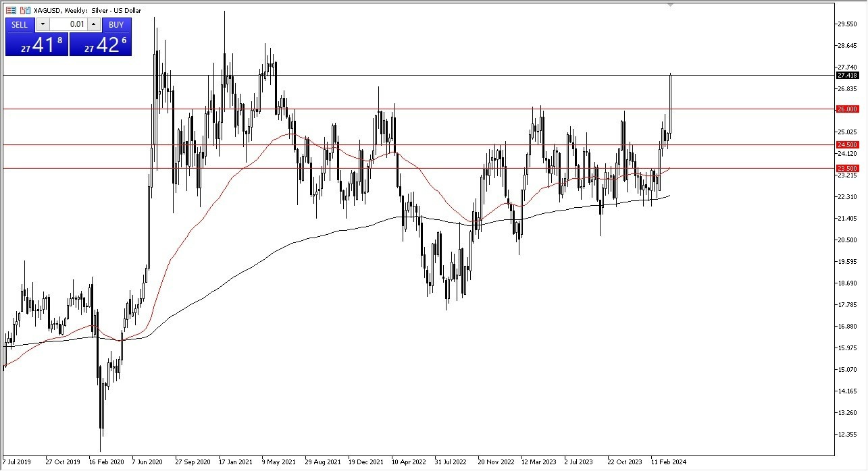Click the 29.550 price axis value
868x471 pixels.
tap(848, 25)
